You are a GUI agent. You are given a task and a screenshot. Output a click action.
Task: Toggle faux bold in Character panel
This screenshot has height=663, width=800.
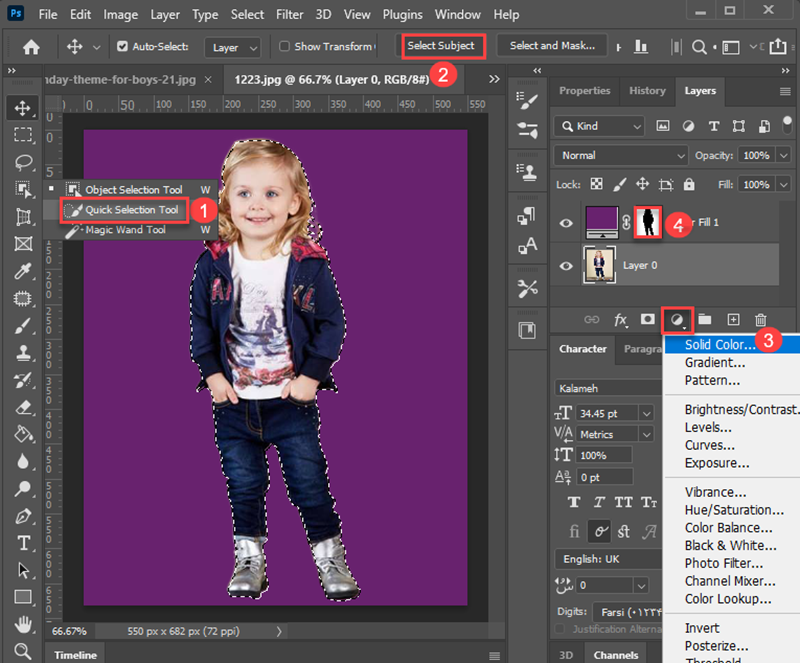(574, 502)
